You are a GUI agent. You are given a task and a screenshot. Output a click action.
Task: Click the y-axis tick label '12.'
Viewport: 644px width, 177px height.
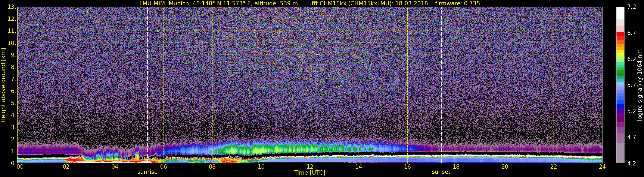click(x=12, y=19)
